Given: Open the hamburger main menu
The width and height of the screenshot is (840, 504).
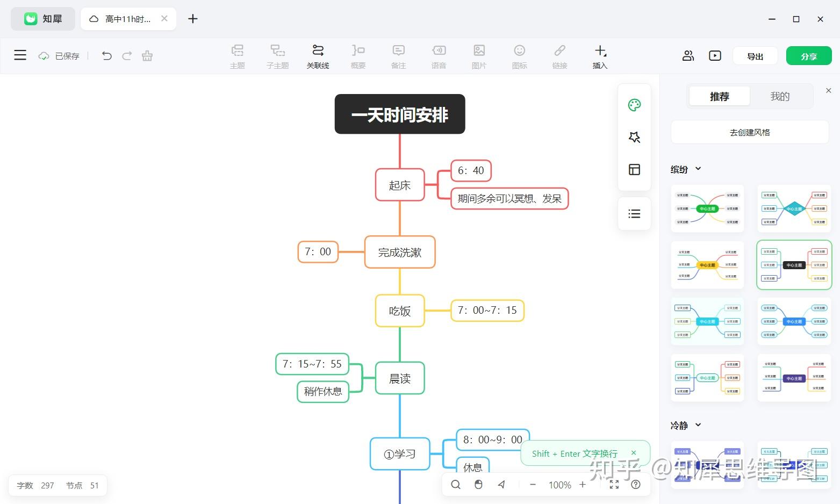Looking at the screenshot, I should click(x=20, y=55).
